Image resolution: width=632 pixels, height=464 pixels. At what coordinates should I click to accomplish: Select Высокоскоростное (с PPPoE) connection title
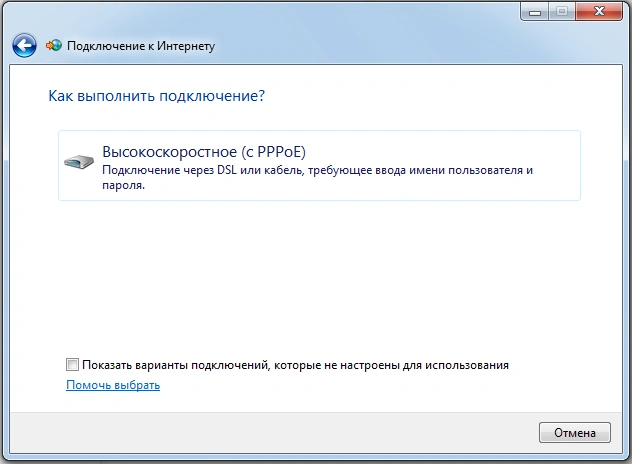pyautogui.click(x=203, y=152)
